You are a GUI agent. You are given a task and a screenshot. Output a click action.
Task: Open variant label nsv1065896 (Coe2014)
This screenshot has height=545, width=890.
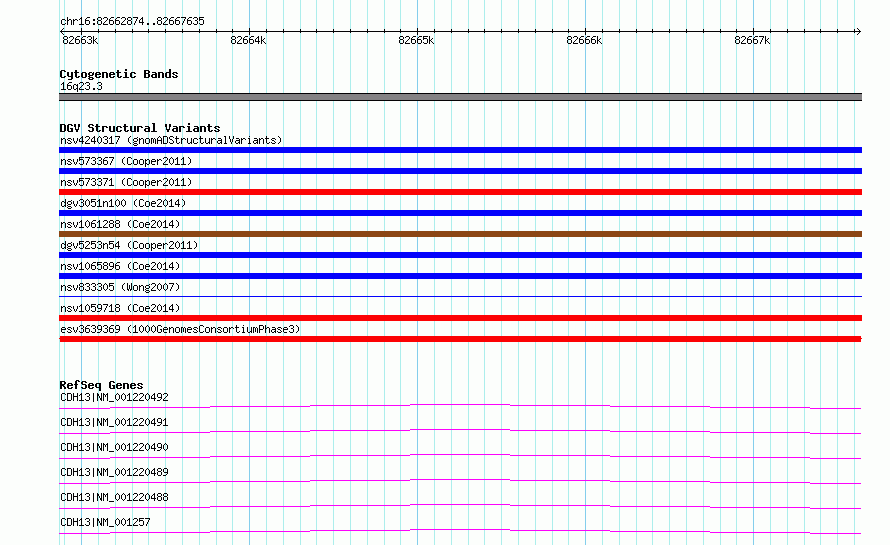tap(120, 266)
